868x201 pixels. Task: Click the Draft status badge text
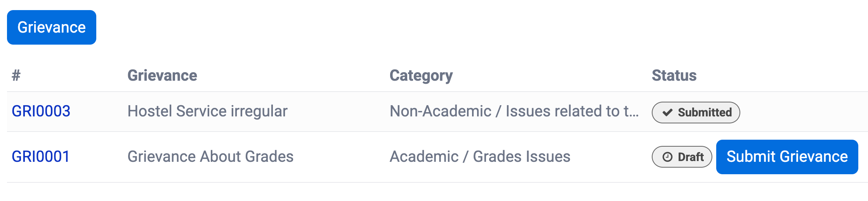(691, 157)
